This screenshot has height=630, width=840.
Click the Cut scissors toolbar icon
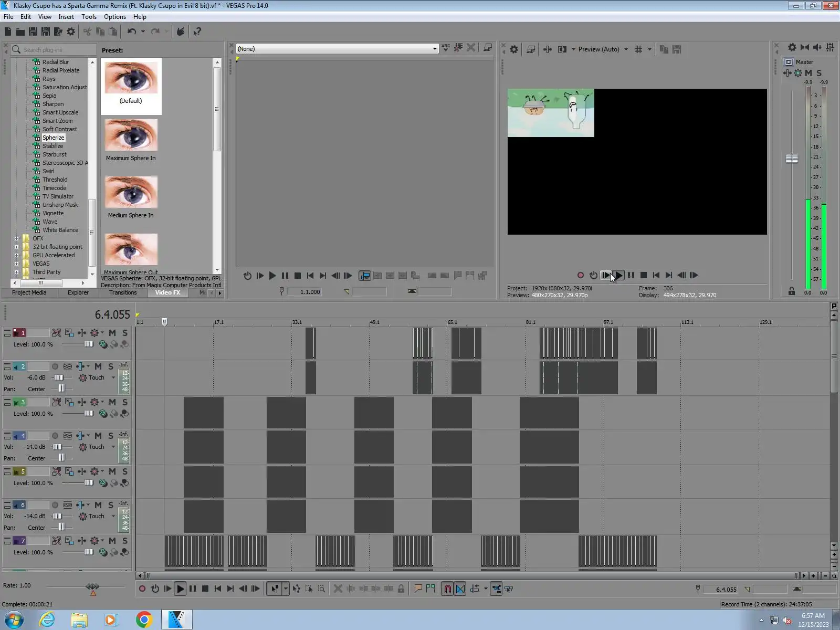click(87, 32)
